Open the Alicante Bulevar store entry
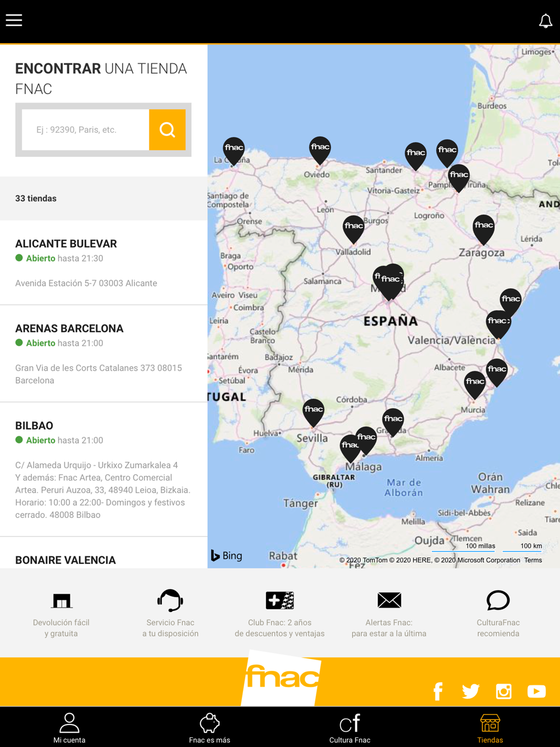 104,263
